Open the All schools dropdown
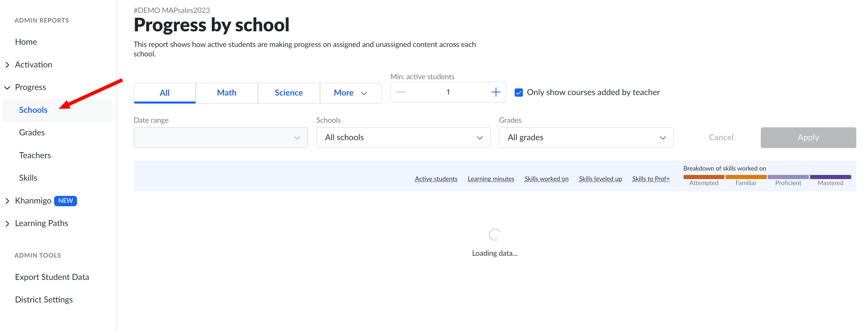The width and height of the screenshot is (868, 331). [403, 137]
